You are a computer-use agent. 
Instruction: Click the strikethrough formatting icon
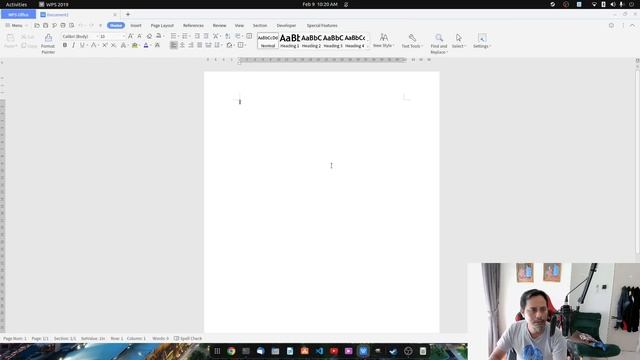(93, 45)
